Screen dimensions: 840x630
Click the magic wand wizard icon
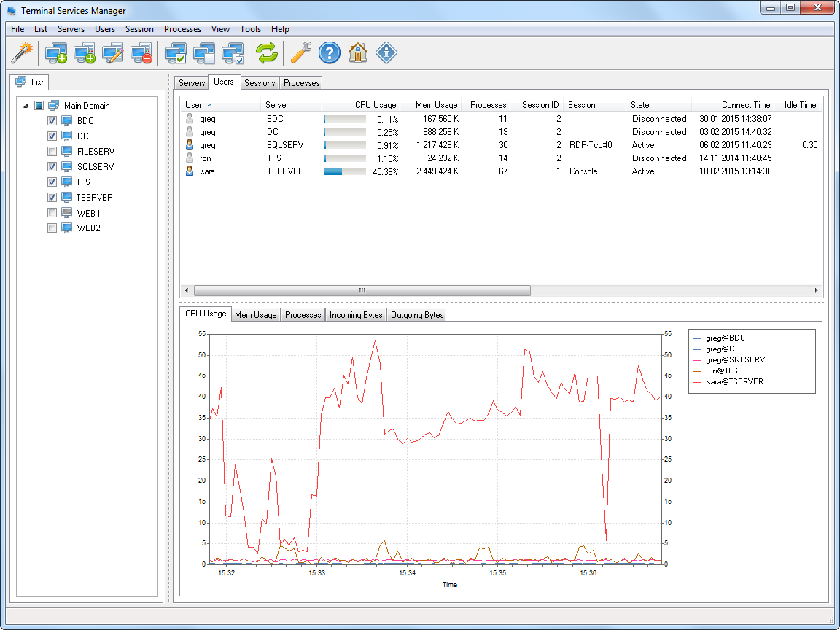(23, 52)
